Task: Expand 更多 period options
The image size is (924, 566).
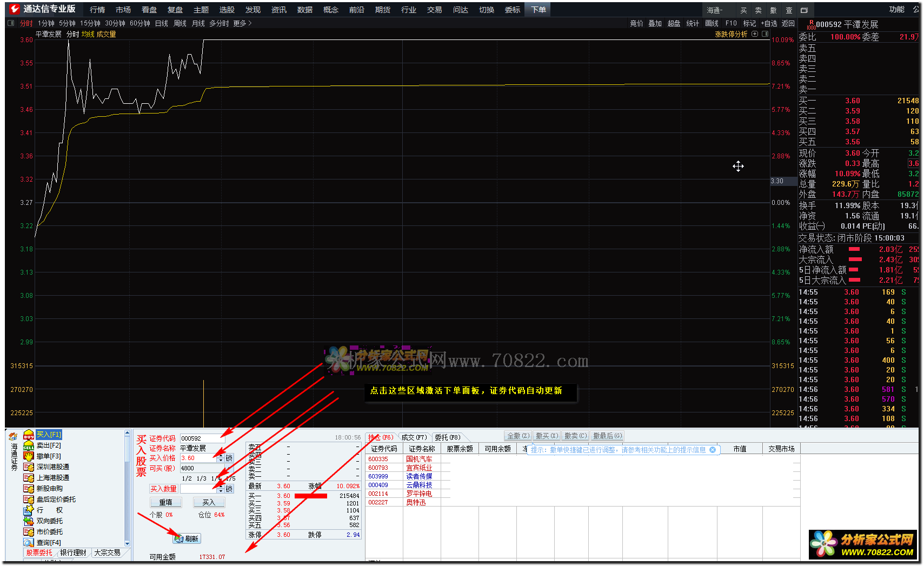Action: tap(242, 23)
